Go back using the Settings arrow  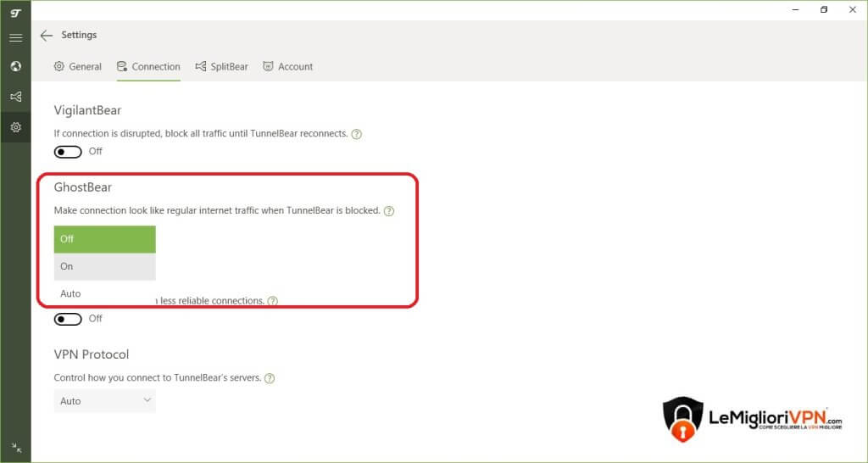coord(47,36)
